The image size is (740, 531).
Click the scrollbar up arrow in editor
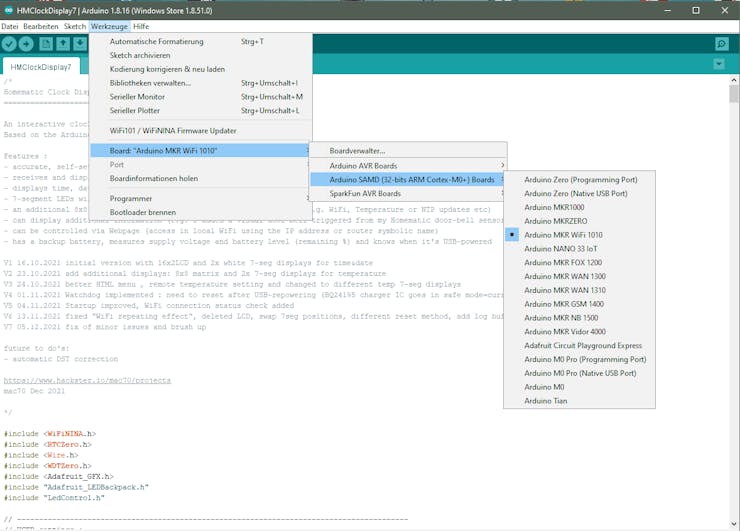733,80
